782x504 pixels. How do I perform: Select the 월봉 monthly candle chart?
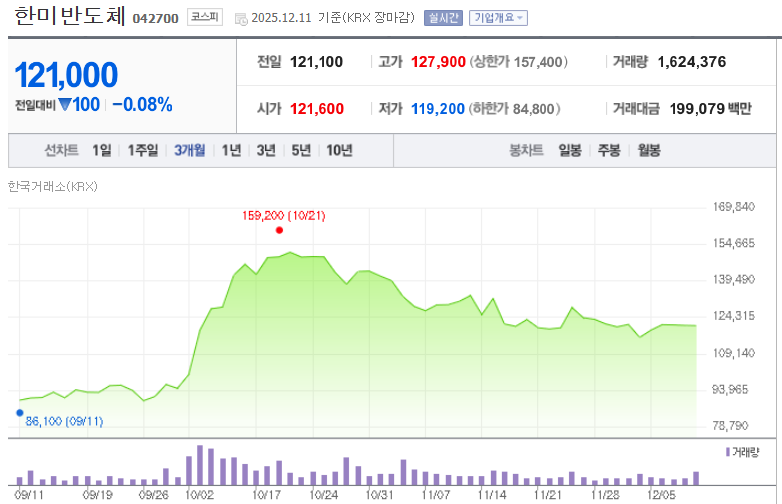point(649,150)
